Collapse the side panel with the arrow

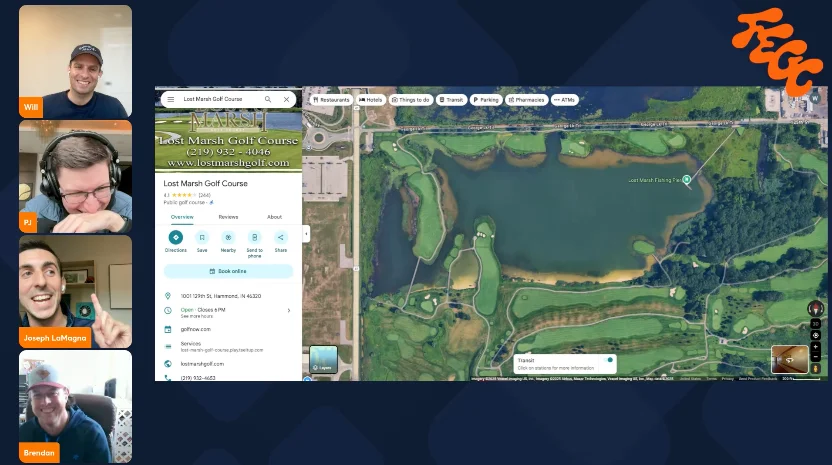306,233
